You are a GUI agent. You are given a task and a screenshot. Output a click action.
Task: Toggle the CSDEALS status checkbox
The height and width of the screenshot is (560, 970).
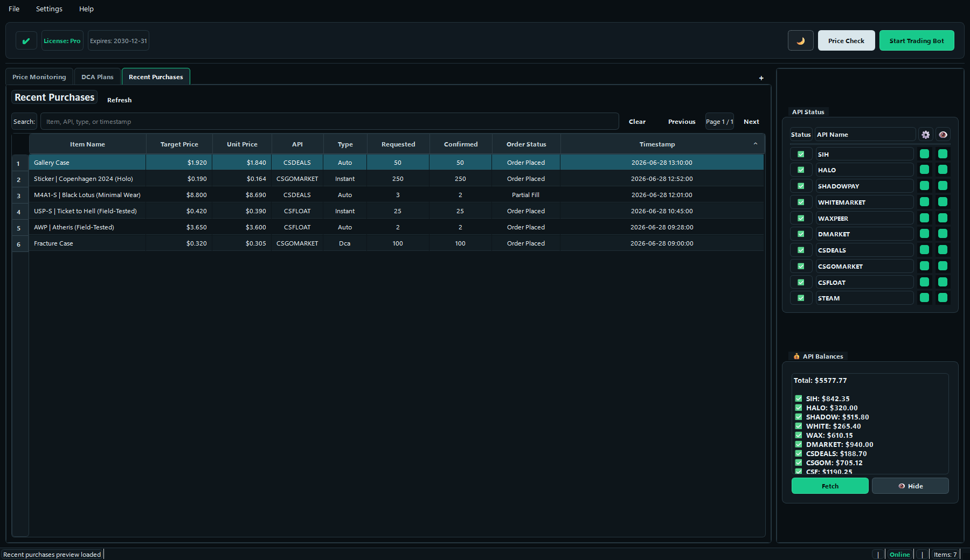pos(801,250)
